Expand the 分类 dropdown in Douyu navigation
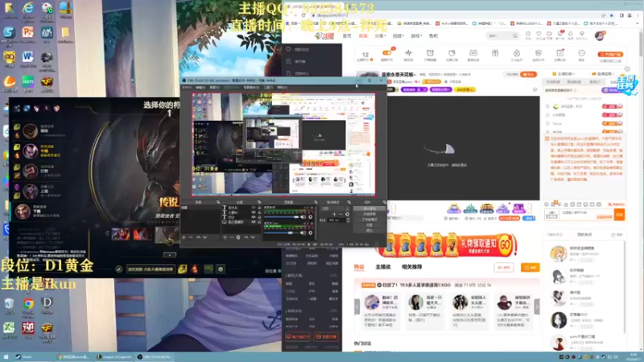644x362 pixels. tap(380, 36)
